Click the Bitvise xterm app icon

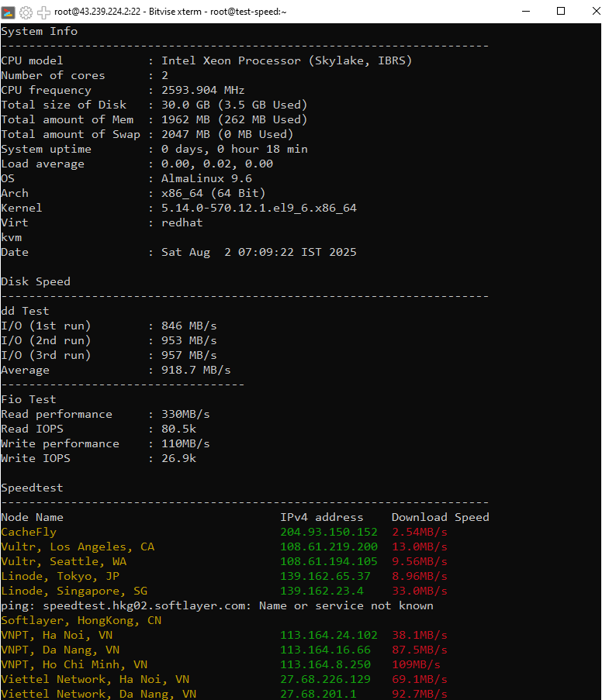pyautogui.click(x=9, y=12)
